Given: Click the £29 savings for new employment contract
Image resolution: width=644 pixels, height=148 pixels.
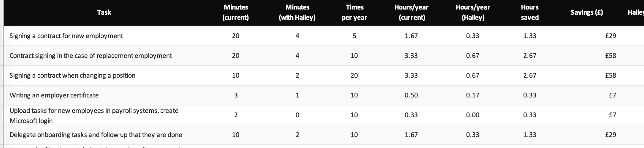Looking at the screenshot, I should [610, 36].
